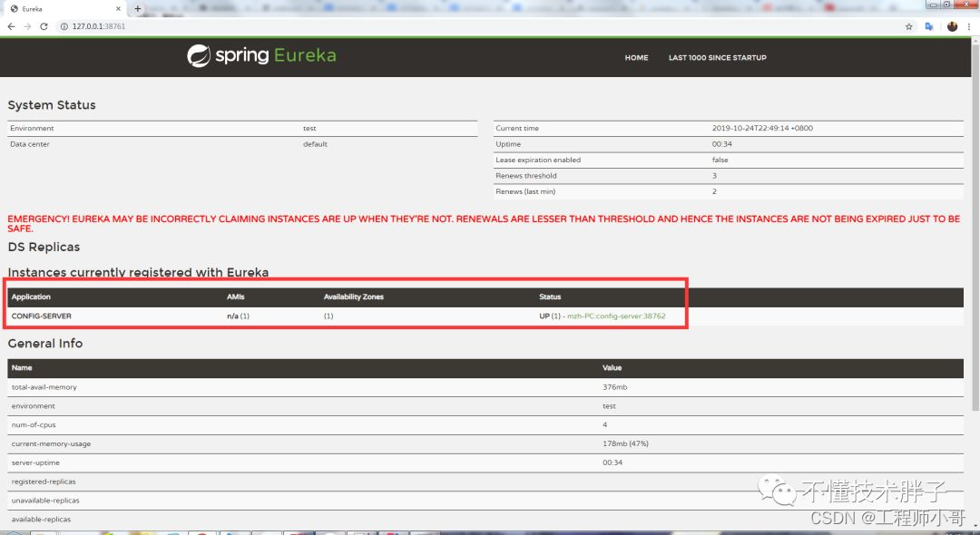The width and height of the screenshot is (980, 535).
Task: Bookmark this page with the star icon
Action: [908, 26]
